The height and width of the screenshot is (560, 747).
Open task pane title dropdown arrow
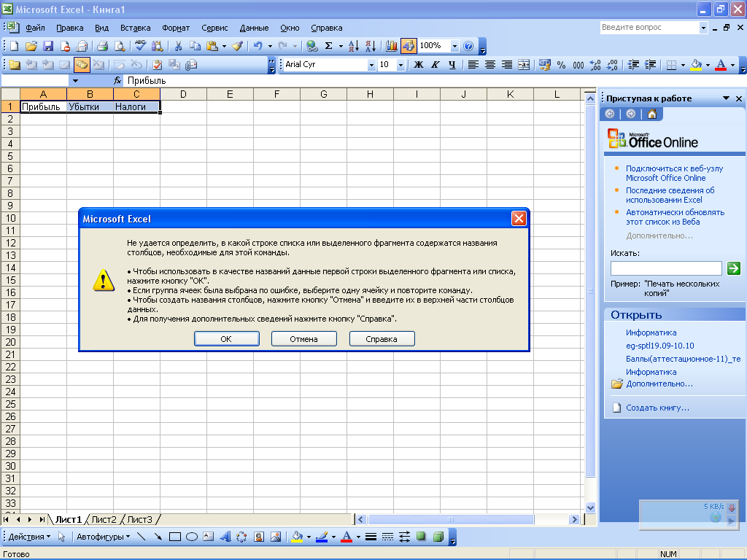726,98
